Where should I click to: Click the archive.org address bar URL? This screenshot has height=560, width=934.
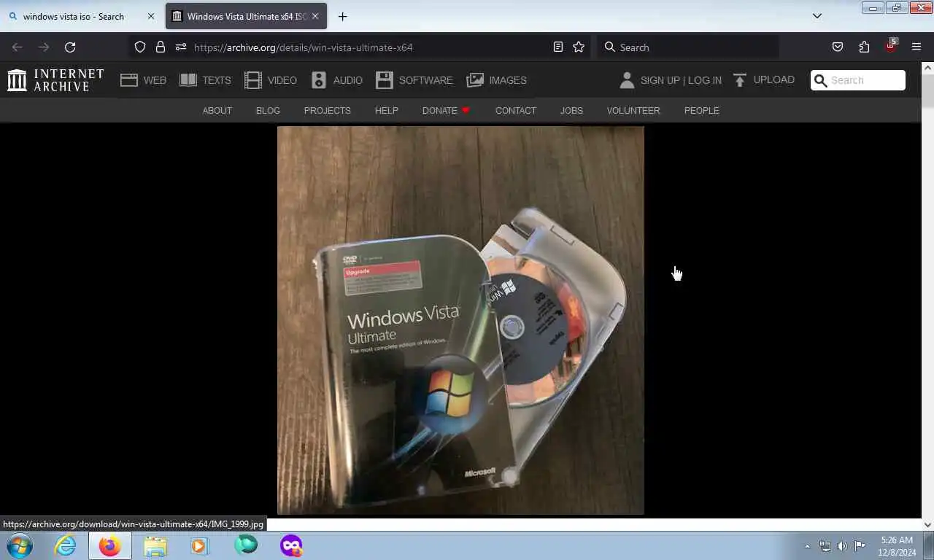click(304, 47)
